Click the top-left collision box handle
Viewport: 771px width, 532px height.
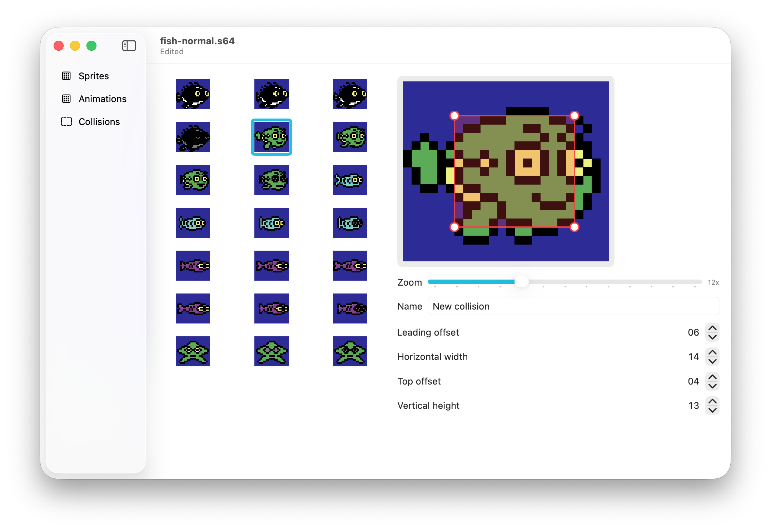(x=454, y=116)
